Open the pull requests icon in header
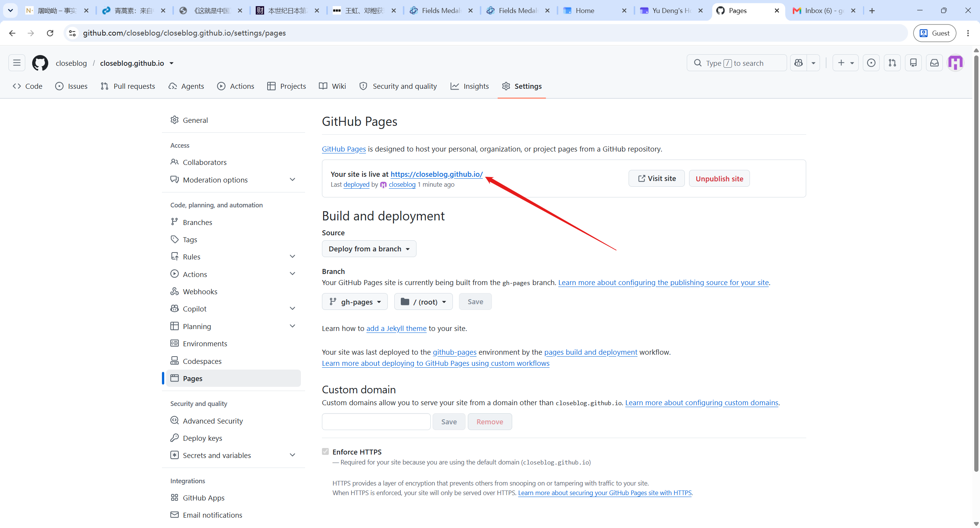Viewport: 980px width, 528px height. click(x=892, y=63)
